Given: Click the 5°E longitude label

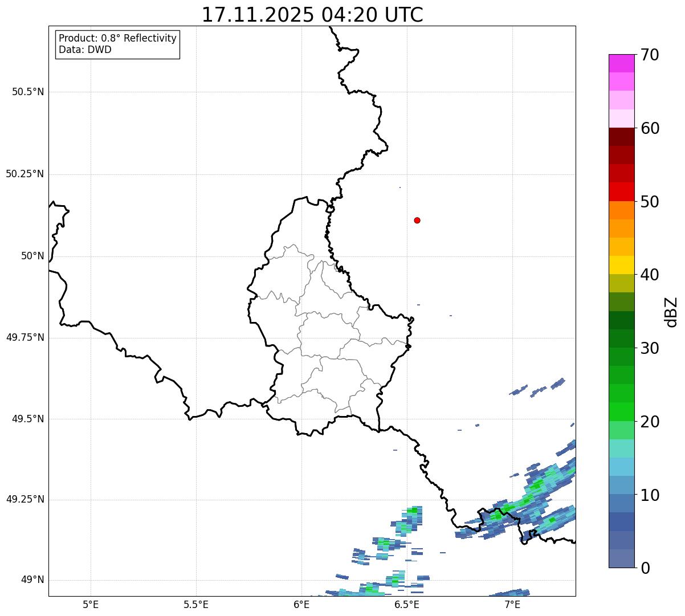Looking at the screenshot, I should click(x=91, y=605).
